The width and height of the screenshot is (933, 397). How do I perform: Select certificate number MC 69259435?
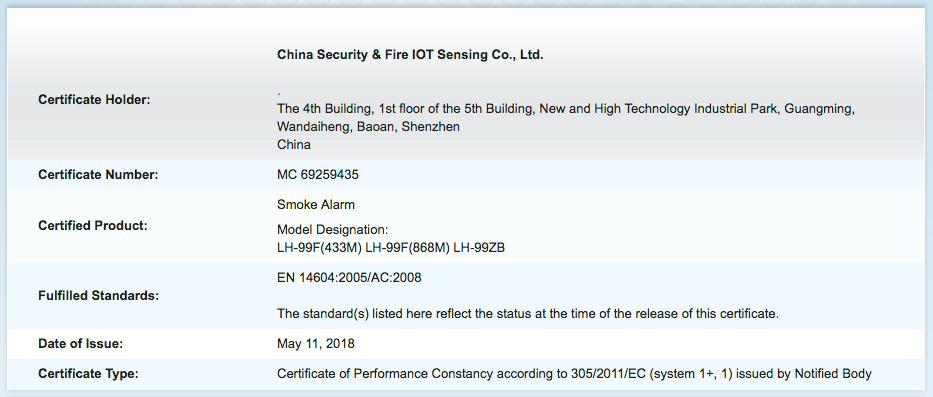tap(318, 175)
